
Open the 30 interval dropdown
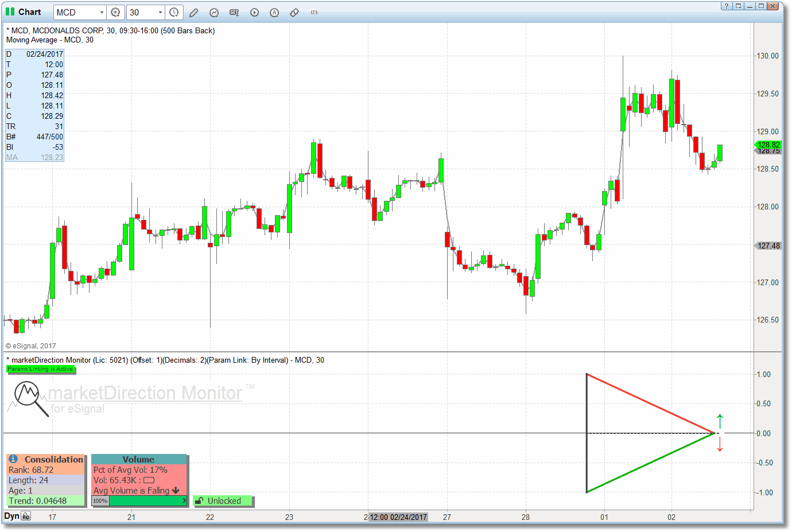[160, 12]
